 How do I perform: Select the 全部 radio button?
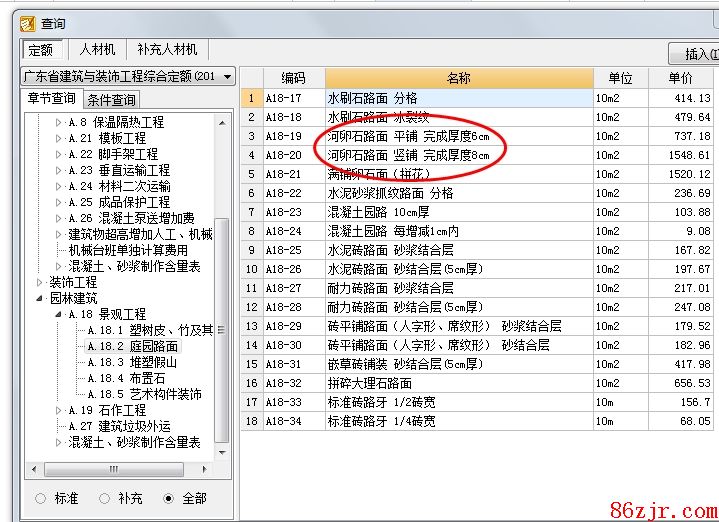169,498
